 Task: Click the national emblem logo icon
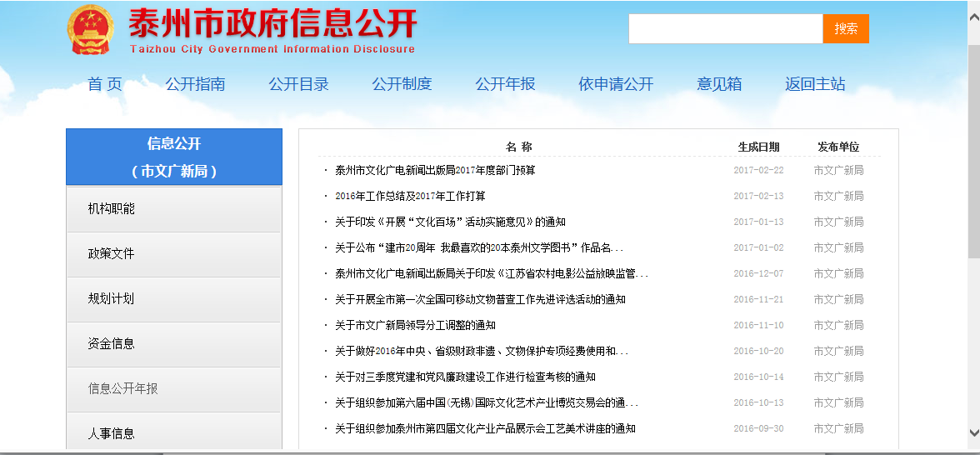(x=90, y=30)
